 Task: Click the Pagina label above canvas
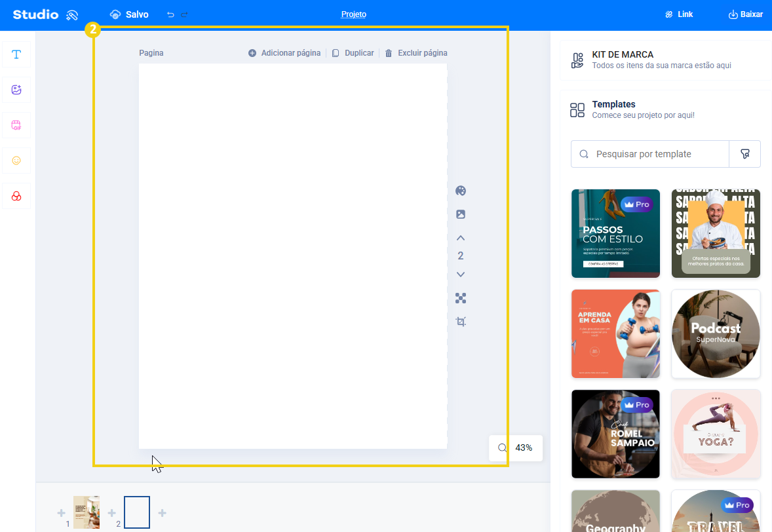151,52
